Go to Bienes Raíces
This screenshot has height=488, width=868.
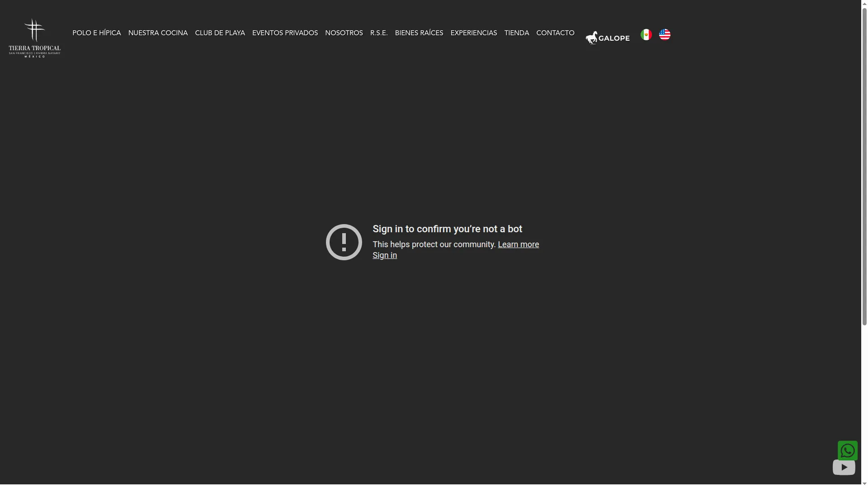(x=419, y=33)
